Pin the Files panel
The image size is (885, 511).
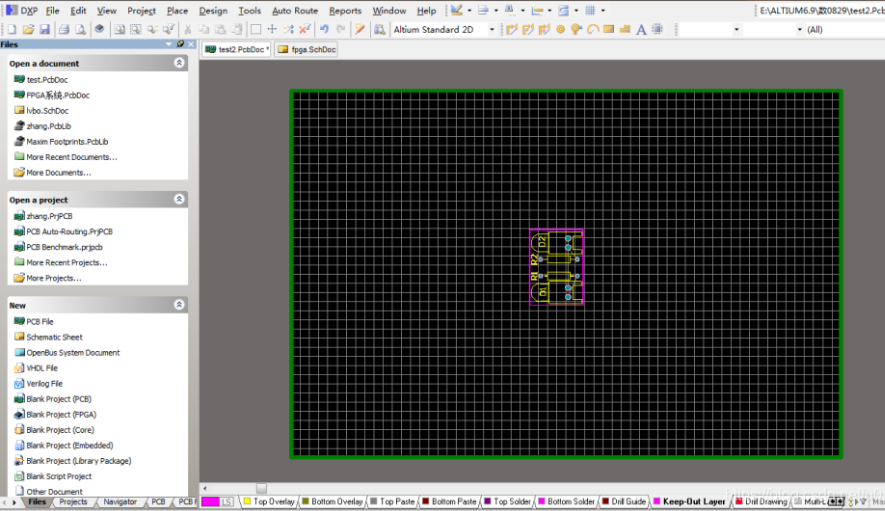point(180,44)
